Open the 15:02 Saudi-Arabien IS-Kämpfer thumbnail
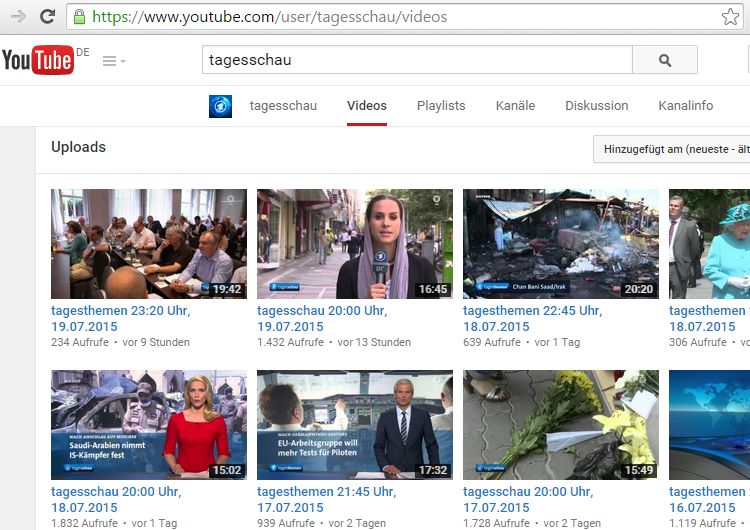 tap(149, 425)
